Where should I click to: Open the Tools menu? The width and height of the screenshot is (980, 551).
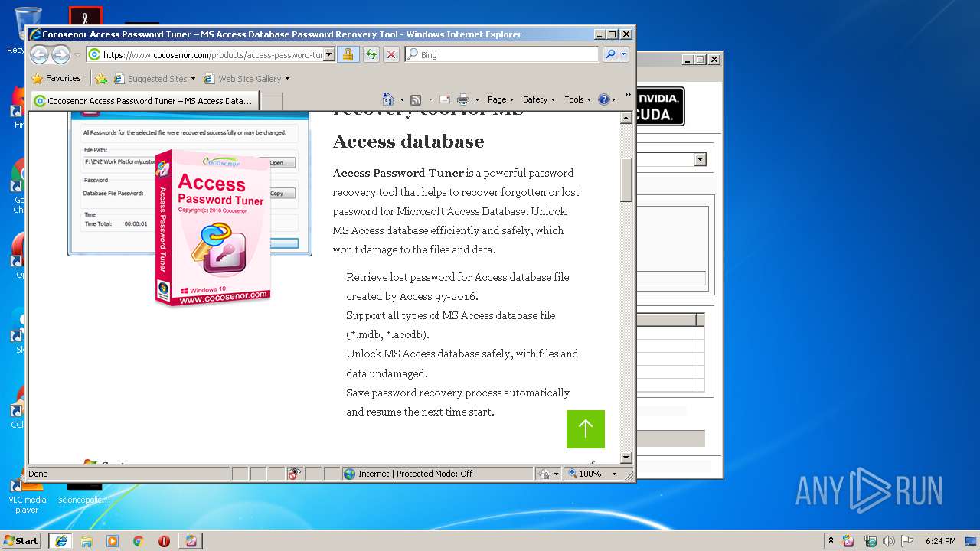[x=577, y=99]
